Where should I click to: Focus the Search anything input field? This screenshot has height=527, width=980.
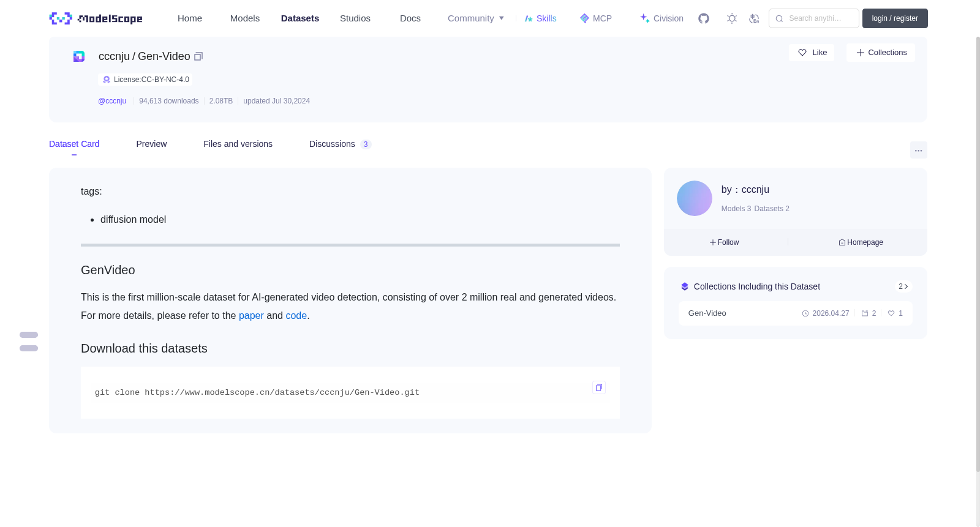pyautogui.click(x=814, y=18)
